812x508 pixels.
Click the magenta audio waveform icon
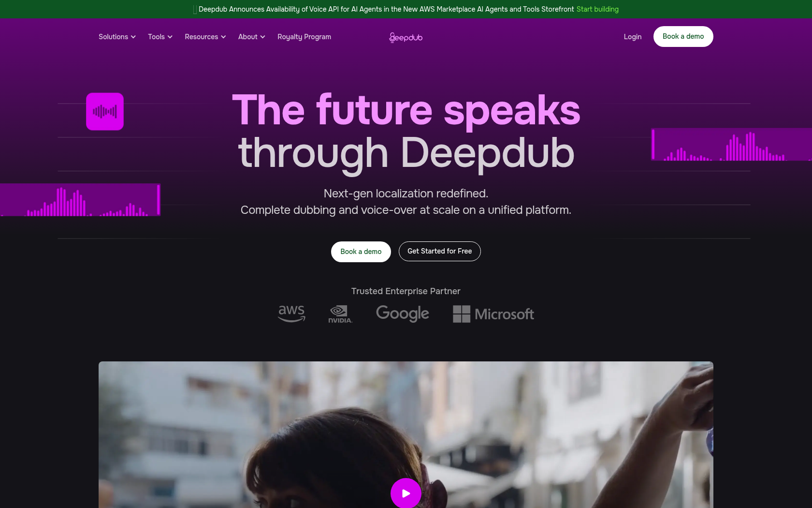105,112
